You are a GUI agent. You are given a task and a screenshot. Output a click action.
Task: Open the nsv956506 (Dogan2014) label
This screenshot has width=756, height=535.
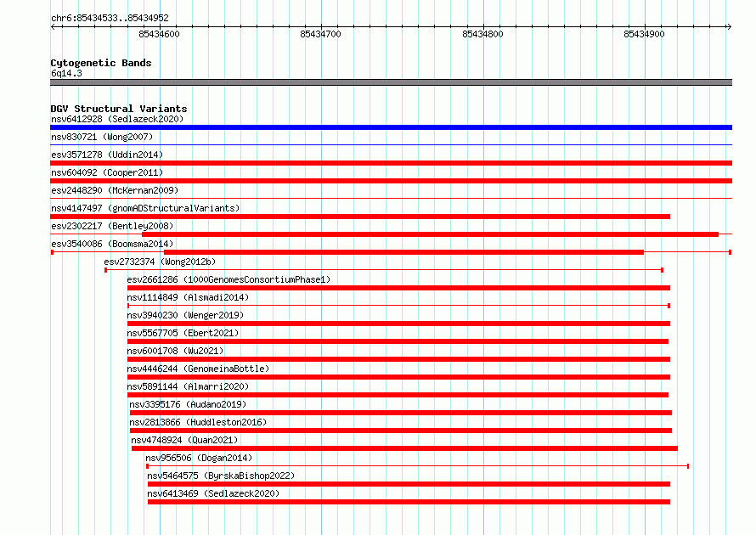(x=199, y=458)
